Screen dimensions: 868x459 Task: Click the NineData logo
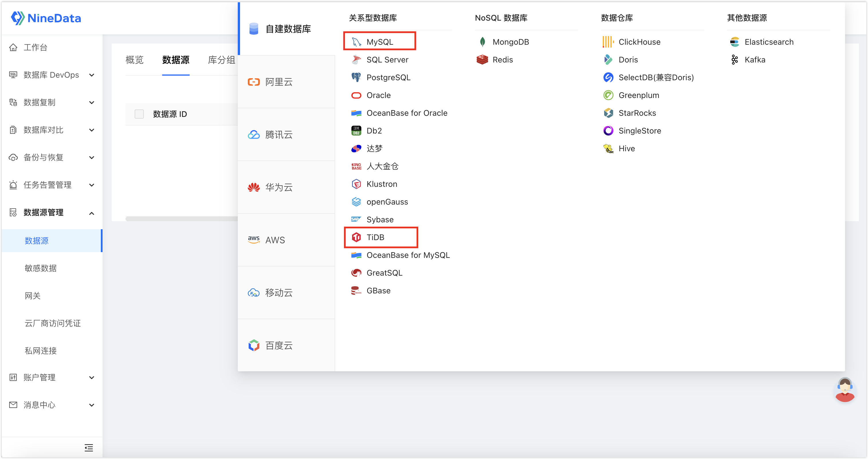click(46, 18)
